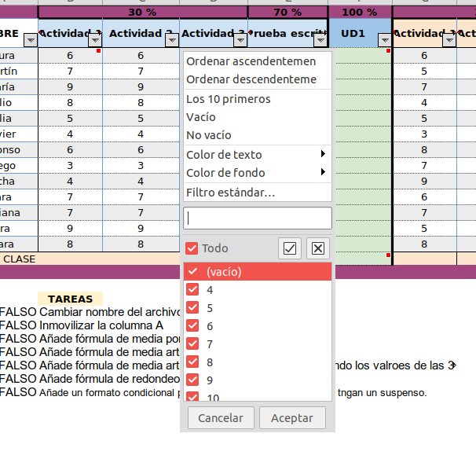The height and width of the screenshot is (459, 476).
Task: Select task Cambiar nombre del archivo
Action: [109, 312]
